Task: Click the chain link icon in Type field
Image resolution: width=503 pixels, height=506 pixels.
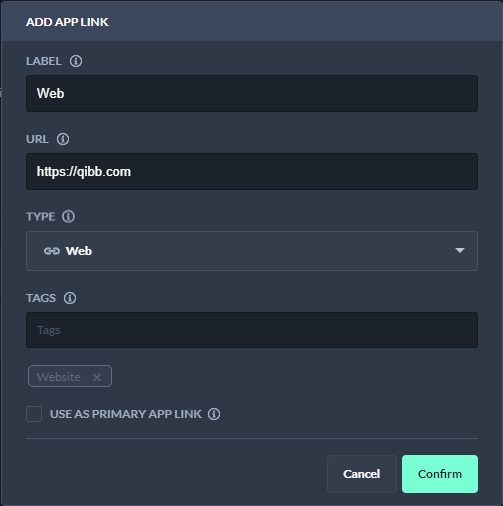Action: (x=52, y=251)
